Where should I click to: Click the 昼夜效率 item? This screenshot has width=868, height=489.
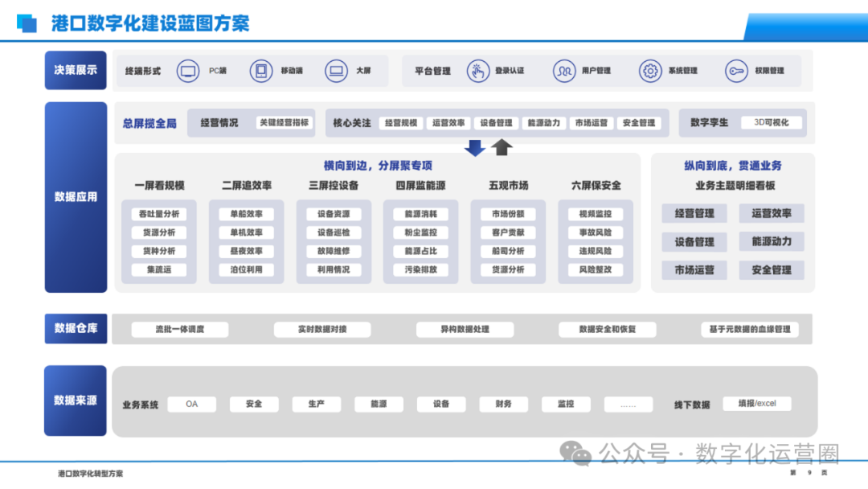(247, 251)
